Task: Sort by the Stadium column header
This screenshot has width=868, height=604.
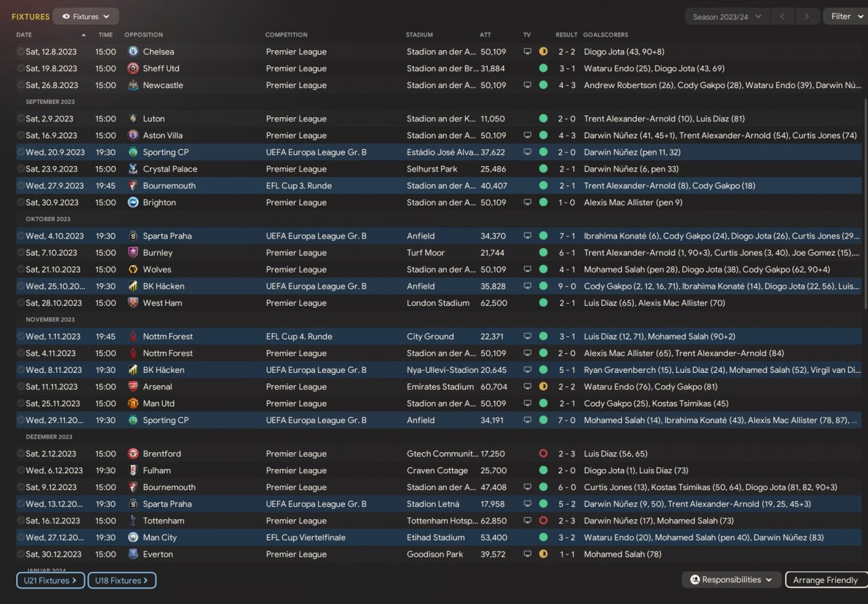Action: 419,35
